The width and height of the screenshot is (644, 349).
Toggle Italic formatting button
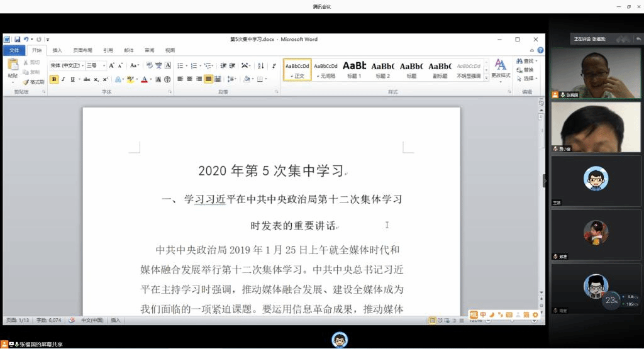[x=63, y=79]
